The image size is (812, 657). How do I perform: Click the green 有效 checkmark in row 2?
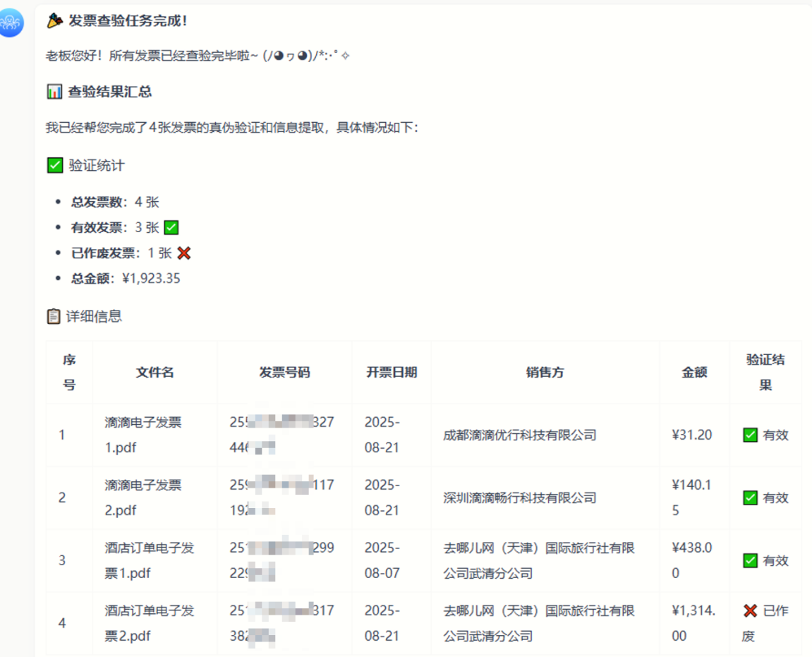click(751, 498)
